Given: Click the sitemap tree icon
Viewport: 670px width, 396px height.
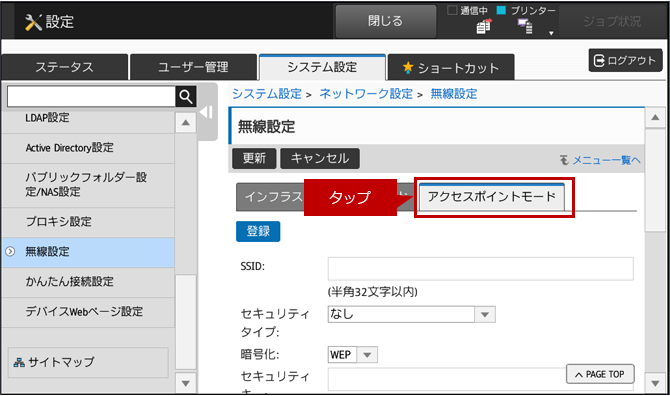Looking at the screenshot, I should coord(19,363).
